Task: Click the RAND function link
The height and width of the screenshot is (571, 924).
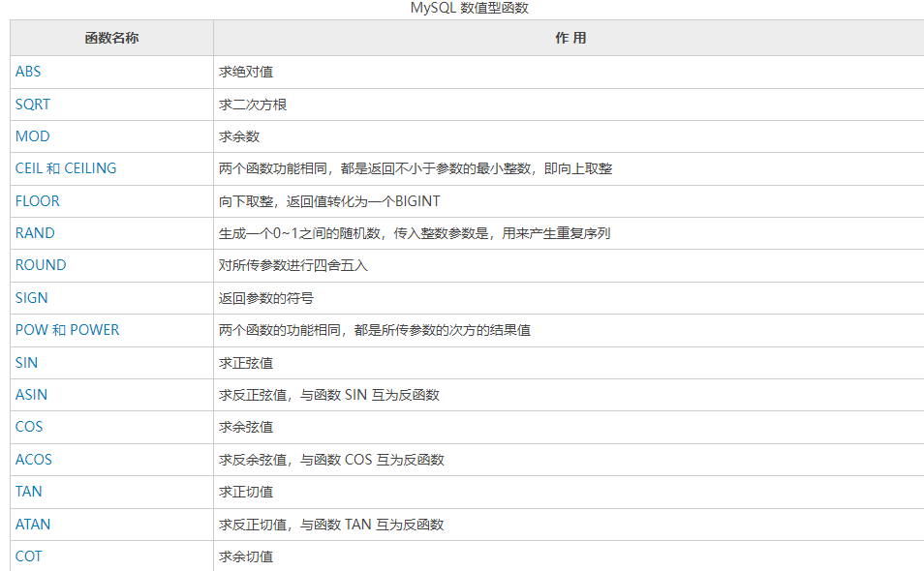Action: pyautogui.click(x=35, y=233)
